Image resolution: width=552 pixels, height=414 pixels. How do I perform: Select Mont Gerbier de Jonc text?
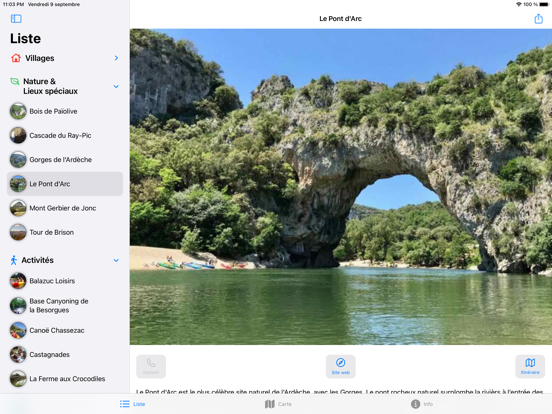pyautogui.click(x=63, y=208)
